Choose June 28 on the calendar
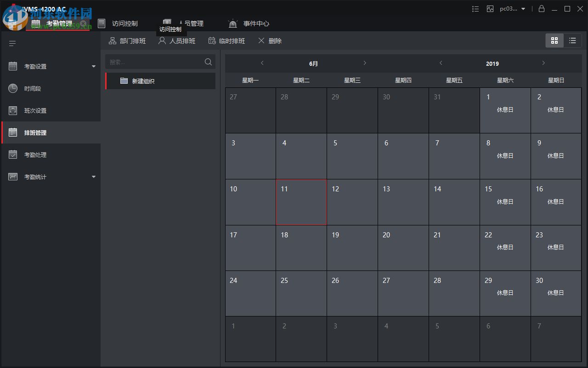This screenshot has height=368, width=588. [454, 293]
